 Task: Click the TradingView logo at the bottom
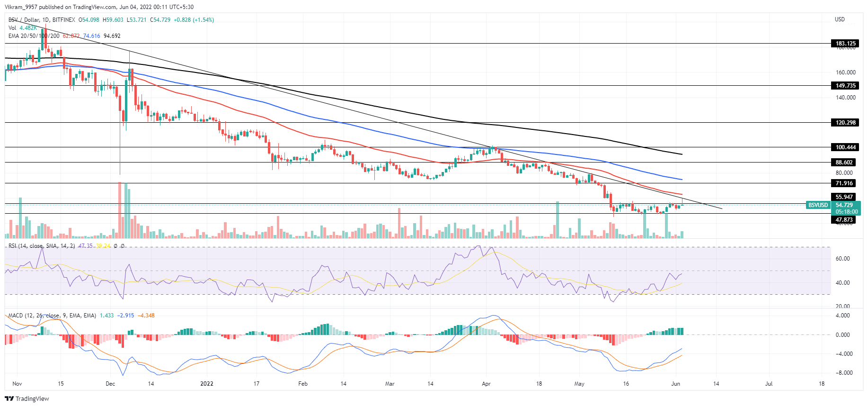point(27,398)
